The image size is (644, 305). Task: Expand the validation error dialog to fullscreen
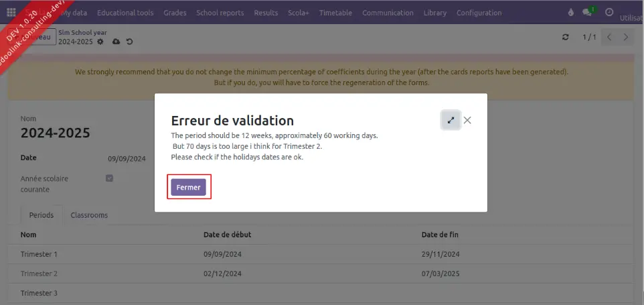click(451, 120)
